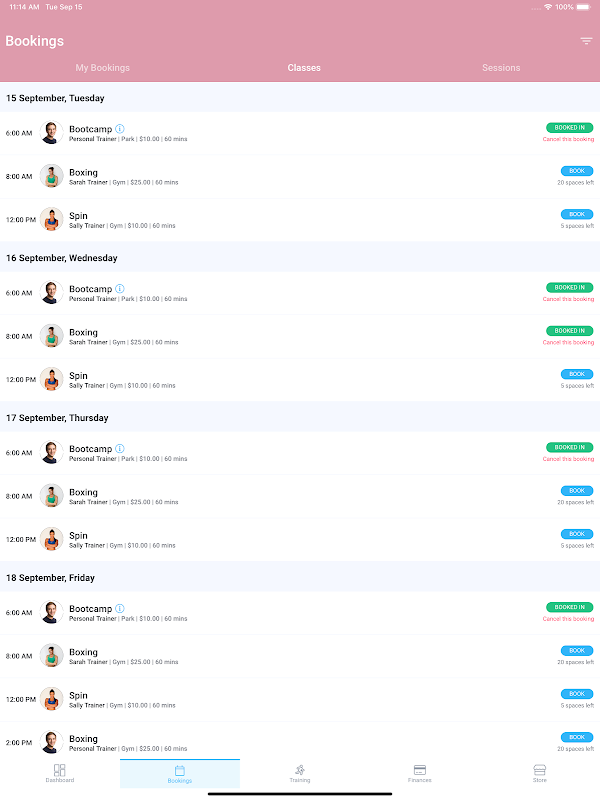The image size is (600, 800).
Task: Switch to My Bookings tab
Action: click(x=103, y=68)
